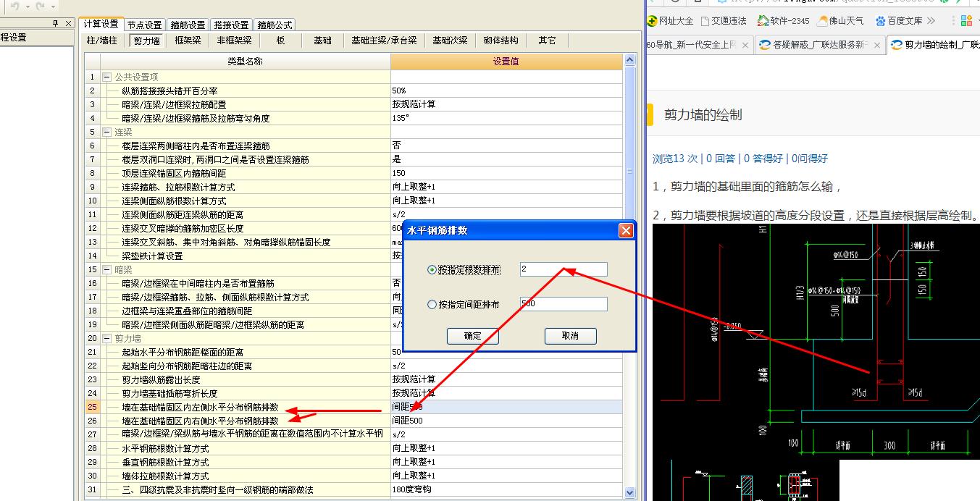Select the 基础 component button
The width and height of the screenshot is (980, 501).
(322, 41)
